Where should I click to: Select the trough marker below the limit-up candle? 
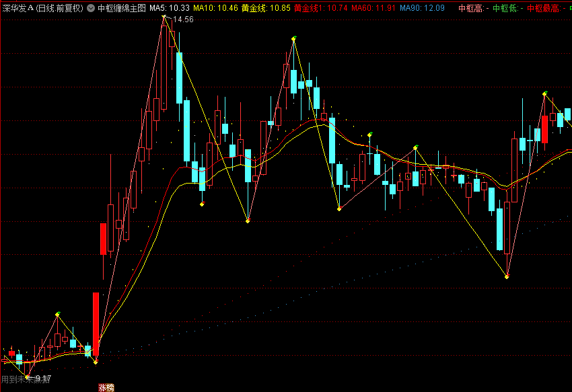click(96, 362)
